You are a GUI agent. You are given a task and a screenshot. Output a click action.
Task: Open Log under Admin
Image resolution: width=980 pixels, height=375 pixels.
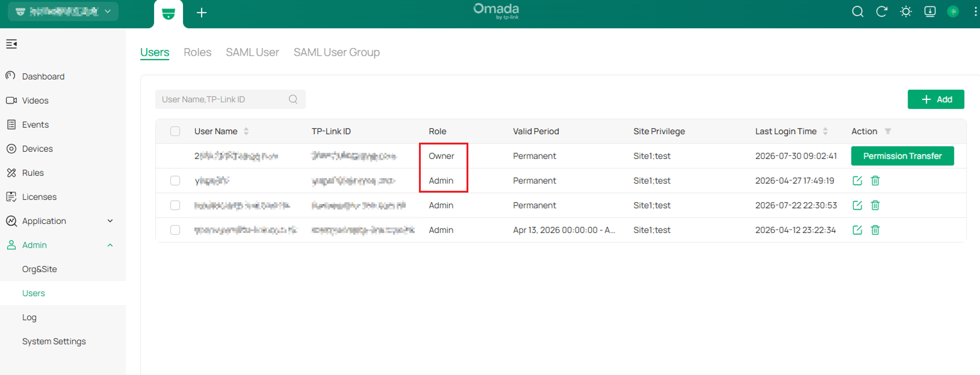pyautogui.click(x=29, y=317)
